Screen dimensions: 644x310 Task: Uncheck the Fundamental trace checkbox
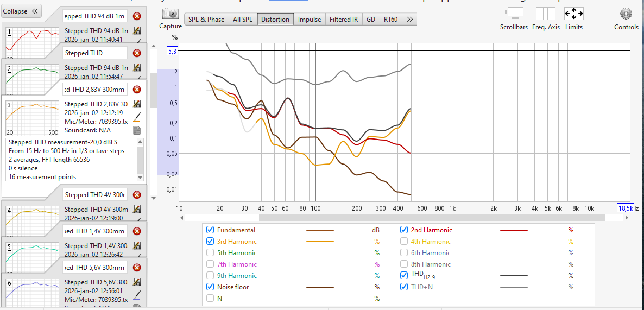point(211,230)
